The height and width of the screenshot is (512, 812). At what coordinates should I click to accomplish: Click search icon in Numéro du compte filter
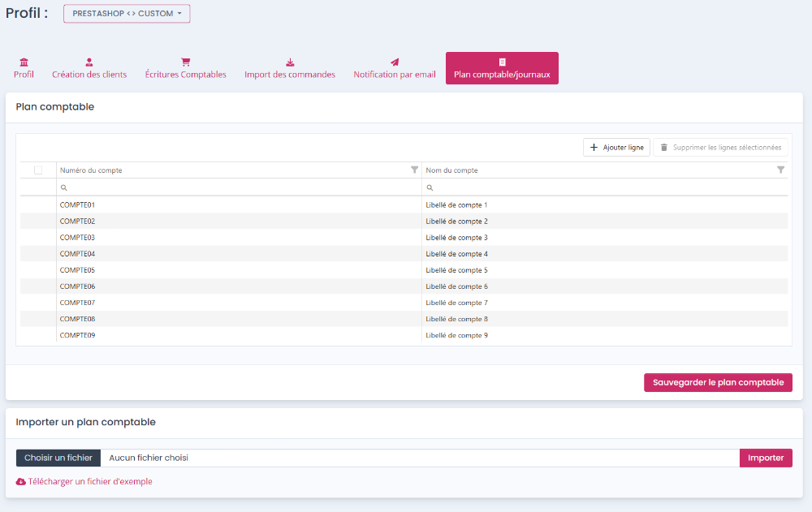[63, 187]
